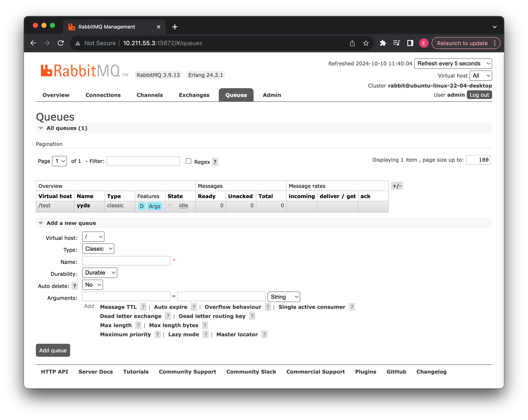Click the Lazy mode help icon

point(206,334)
